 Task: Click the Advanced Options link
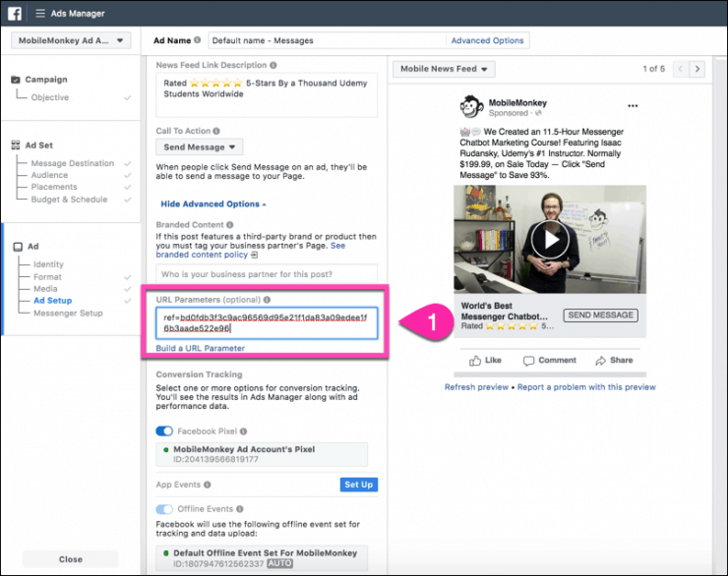(487, 41)
